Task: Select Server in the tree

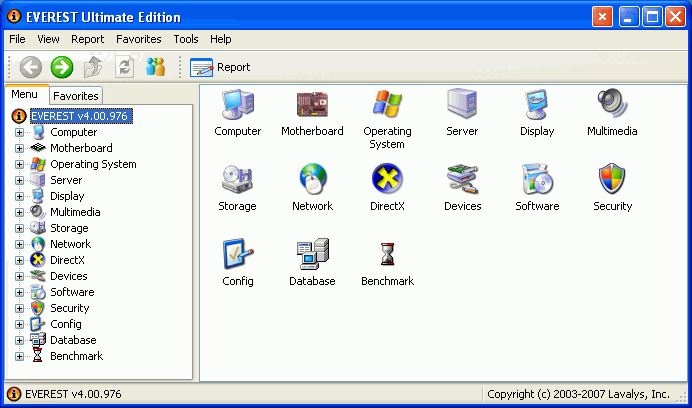Action: pyautogui.click(x=66, y=180)
